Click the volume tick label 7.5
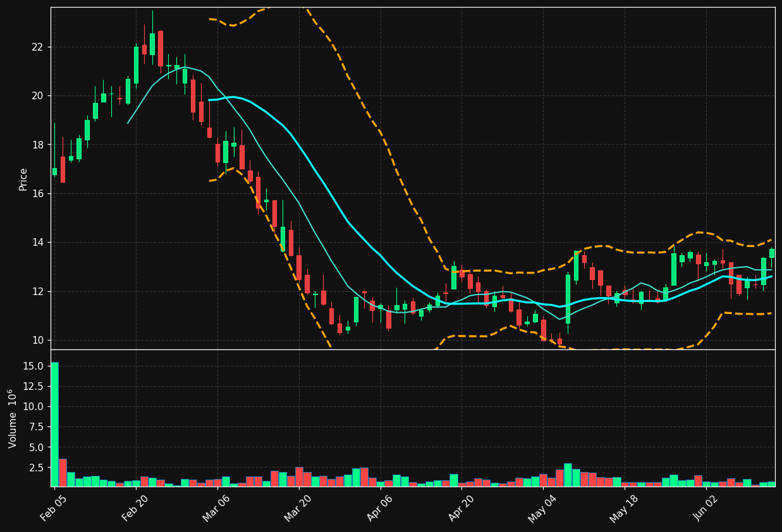 coord(37,427)
